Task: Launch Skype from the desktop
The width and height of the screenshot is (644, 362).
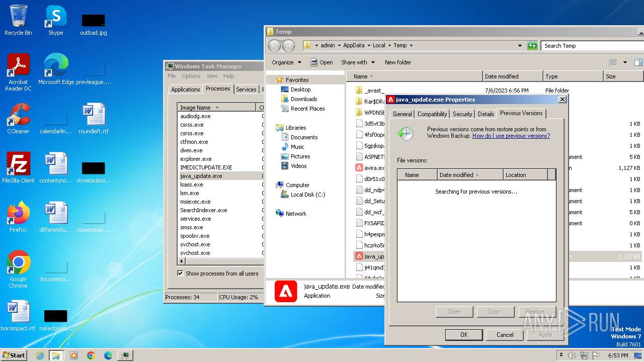Action: 56,20
